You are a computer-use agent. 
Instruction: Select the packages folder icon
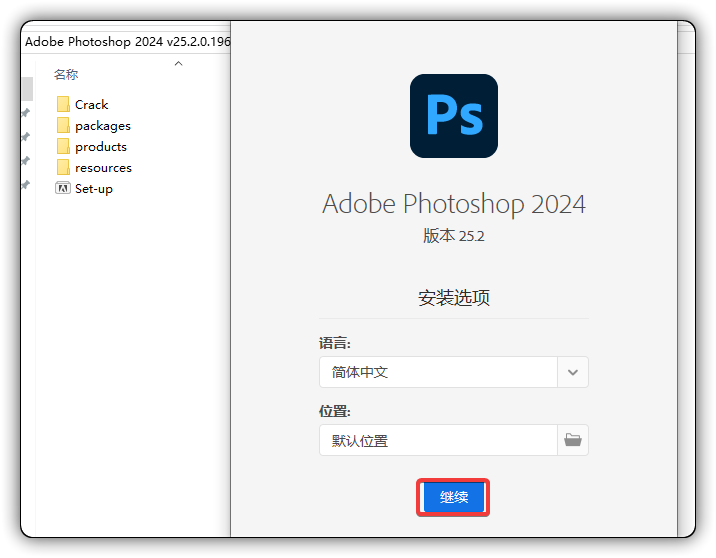pyautogui.click(x=63, y=125)
